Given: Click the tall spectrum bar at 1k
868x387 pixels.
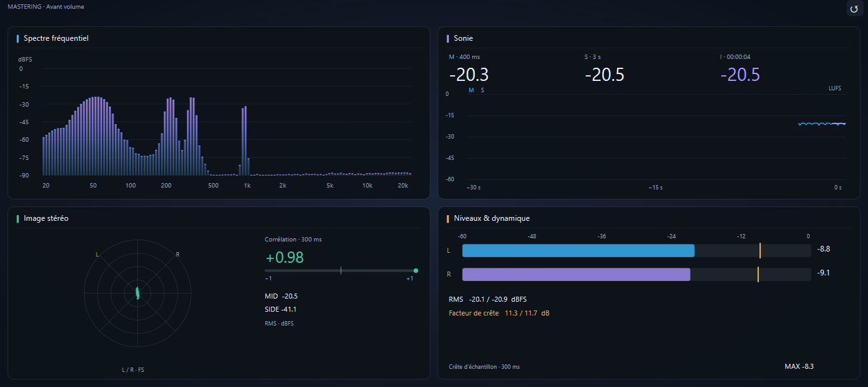Looking at the screenshot, I should pos(245,140).
